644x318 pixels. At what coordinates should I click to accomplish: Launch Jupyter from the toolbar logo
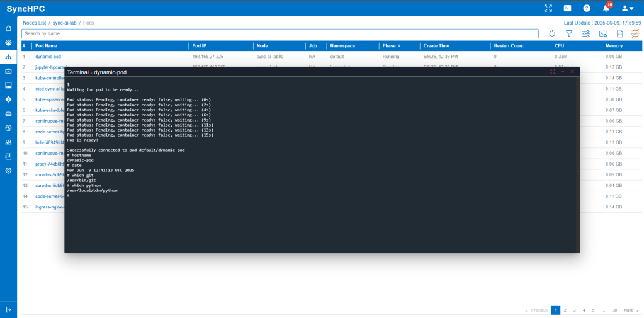[x=635, y=33]
